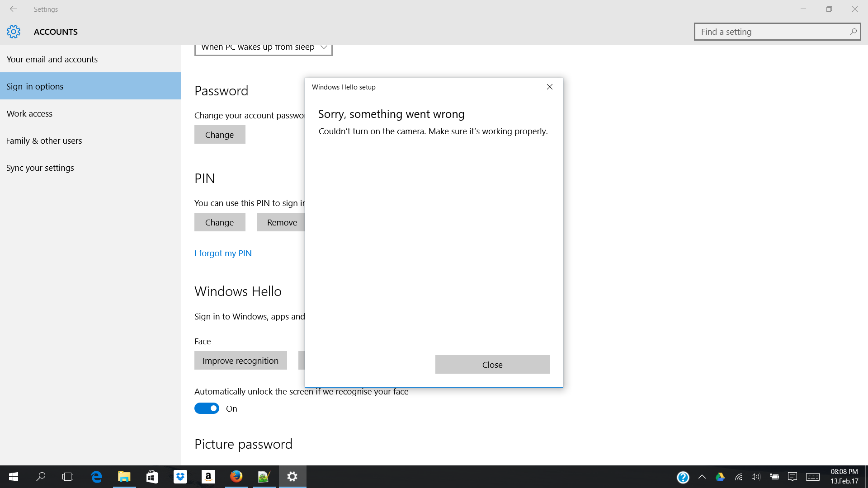Launch Microsoft Edge

96,477
